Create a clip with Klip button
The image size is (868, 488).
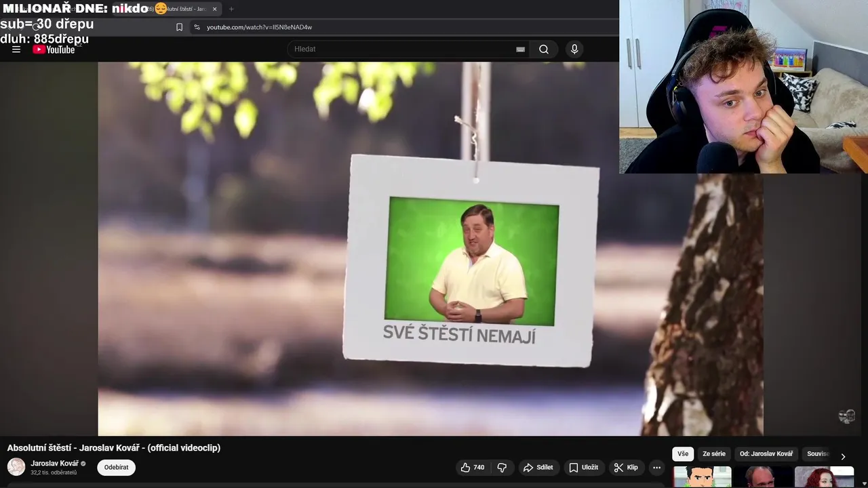pyautogui.click(x=625, y=467)
